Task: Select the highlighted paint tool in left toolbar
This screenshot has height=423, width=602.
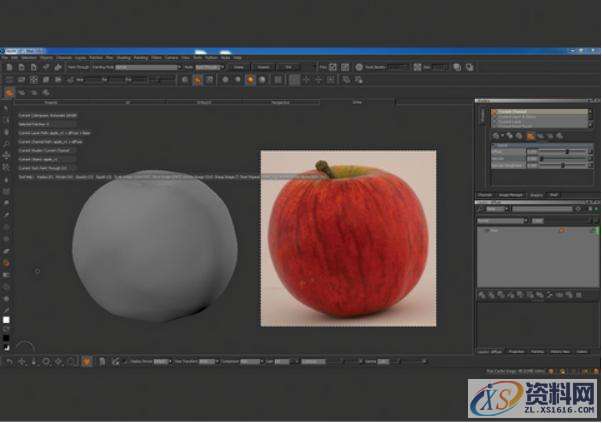Action: pos(6,262)
